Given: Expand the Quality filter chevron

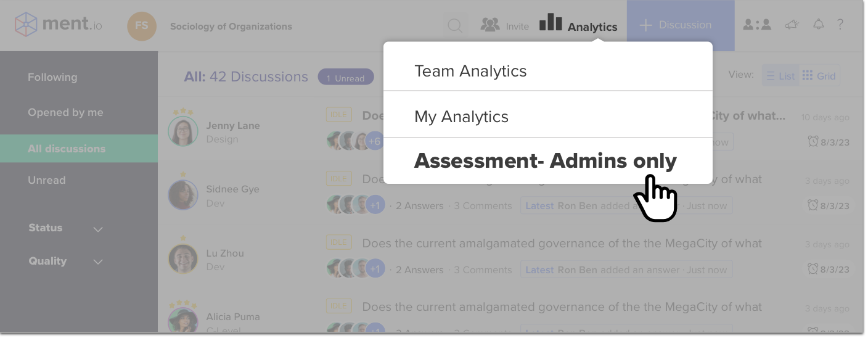Looking at the screenshot, I should point(98,262).
